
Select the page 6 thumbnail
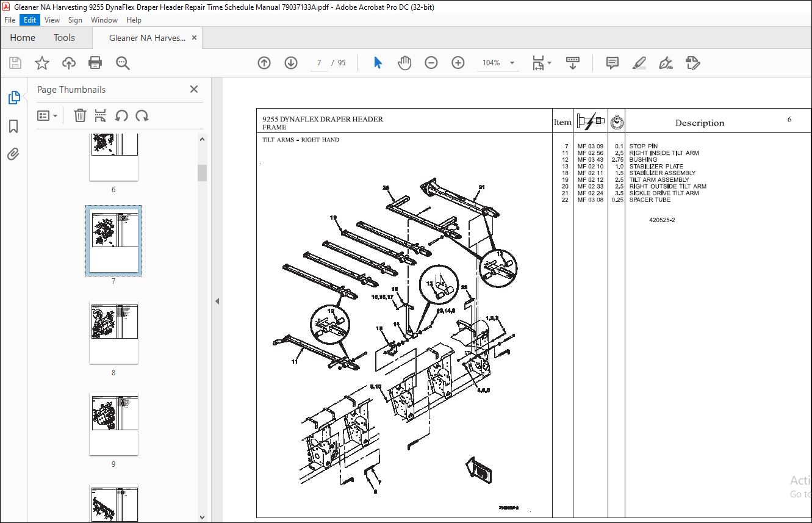(x=113, y=157)
